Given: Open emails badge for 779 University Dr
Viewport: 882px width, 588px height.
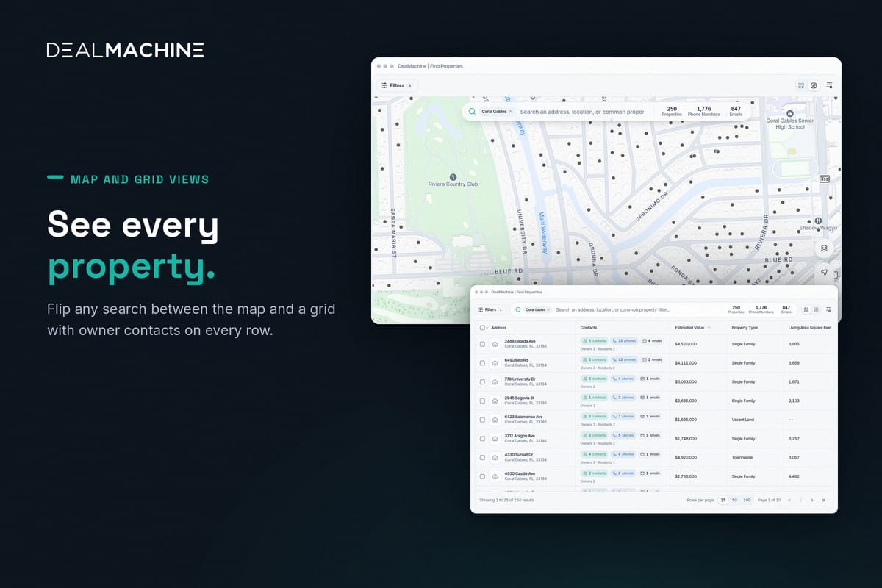Looking at the screenshot, I should (x=650, y=379).
